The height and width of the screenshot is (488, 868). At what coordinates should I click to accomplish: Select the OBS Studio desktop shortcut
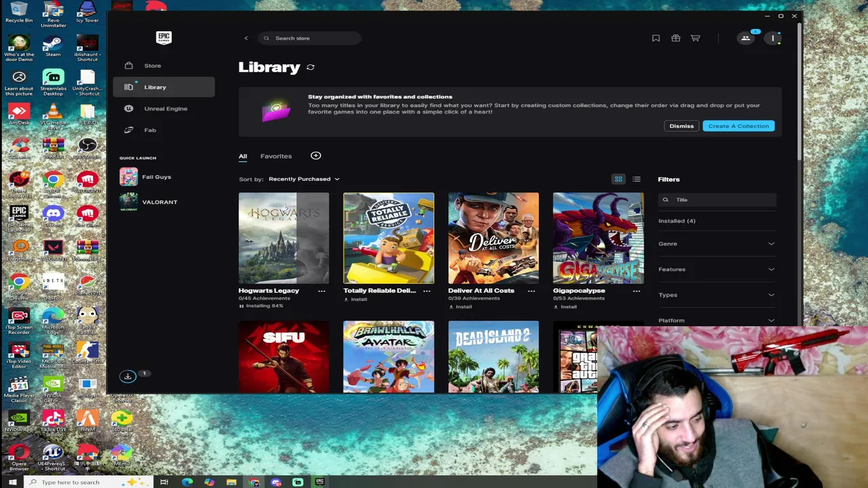click(x=87, y=148)
